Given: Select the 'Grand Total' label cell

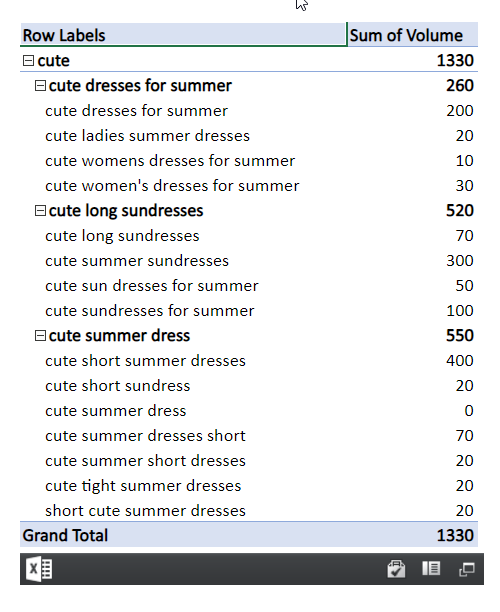Looking at the screenshot, I should coord(183,535).
